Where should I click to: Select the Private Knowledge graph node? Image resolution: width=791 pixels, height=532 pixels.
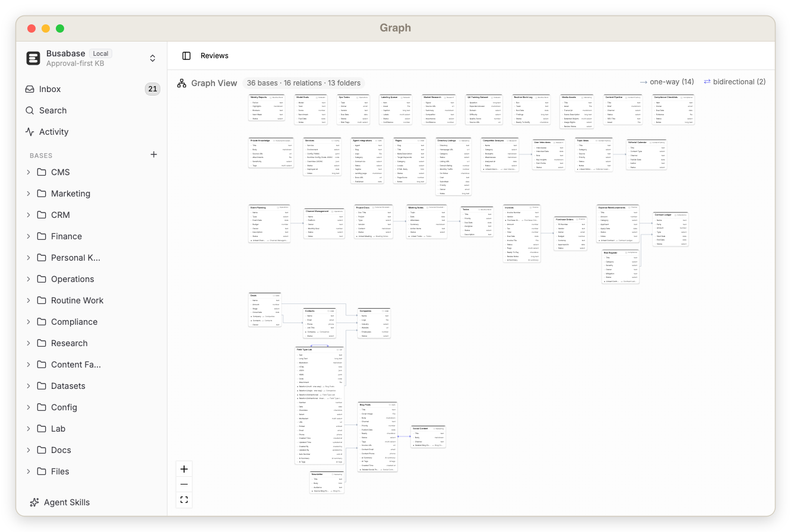270,153
